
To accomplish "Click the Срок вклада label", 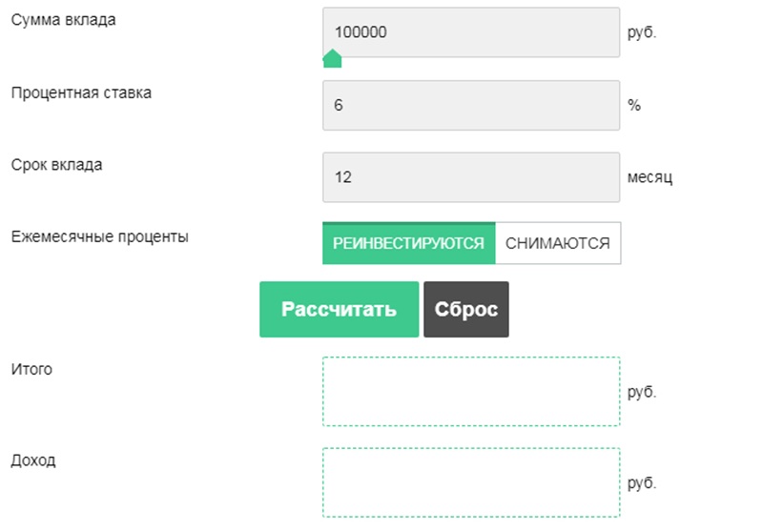I will (56, 164).
